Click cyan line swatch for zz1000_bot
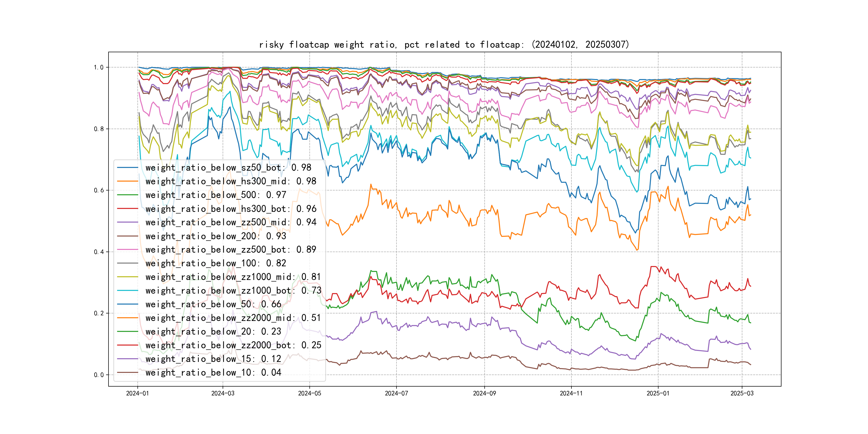The width and height of the screenshot is (868, 434). [128, 290]
